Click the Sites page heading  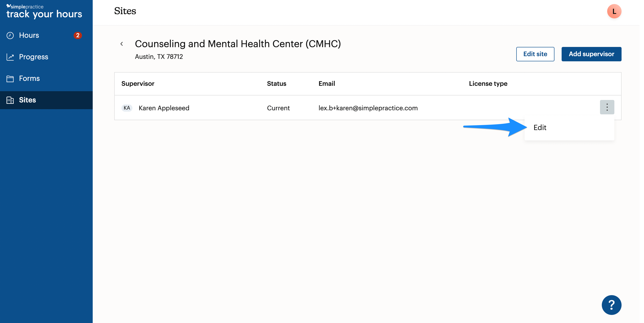click(x=125, y=11)
